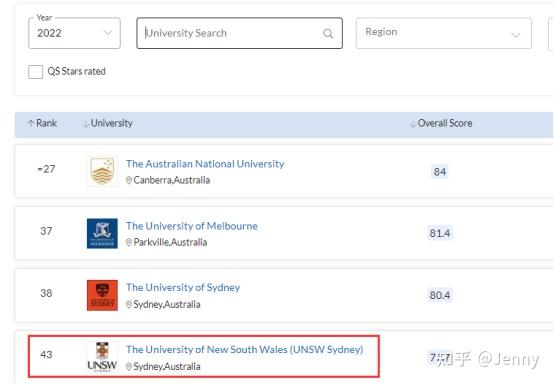Screen dimensions: 554x384
Task: Expand the Region dropdown
Action: [x=443, y=33]
